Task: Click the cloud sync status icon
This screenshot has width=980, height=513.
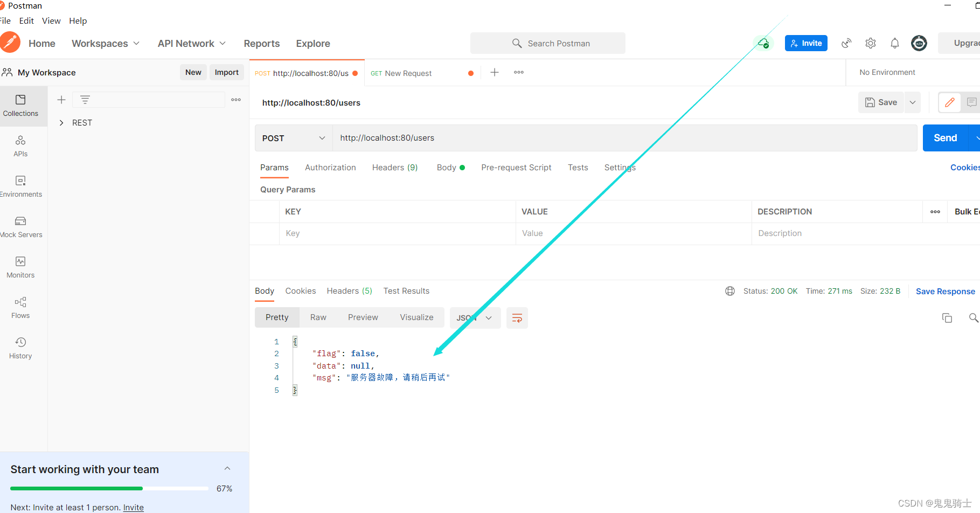Action: (763, 43)
